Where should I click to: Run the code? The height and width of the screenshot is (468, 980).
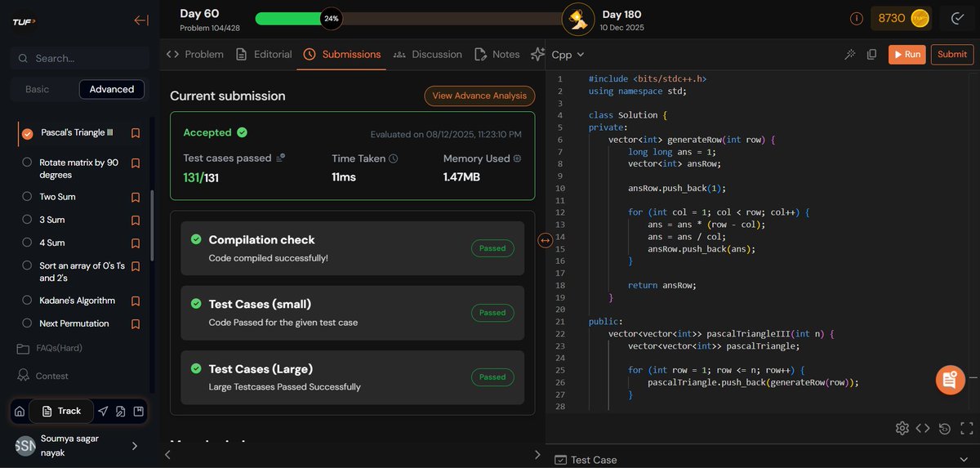coord(906,55)
